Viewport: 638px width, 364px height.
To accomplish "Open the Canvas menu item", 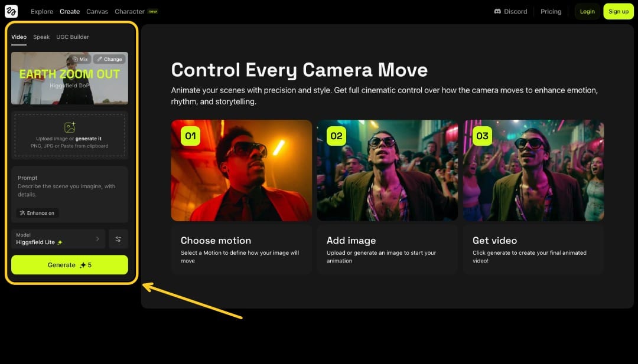I will click(x=97, y=11).
